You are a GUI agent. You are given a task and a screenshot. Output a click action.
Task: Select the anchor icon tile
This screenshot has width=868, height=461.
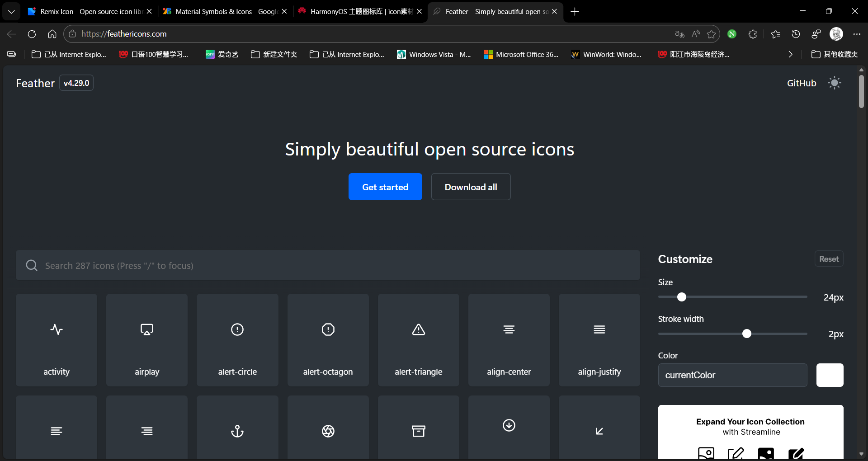coord(237,429)
